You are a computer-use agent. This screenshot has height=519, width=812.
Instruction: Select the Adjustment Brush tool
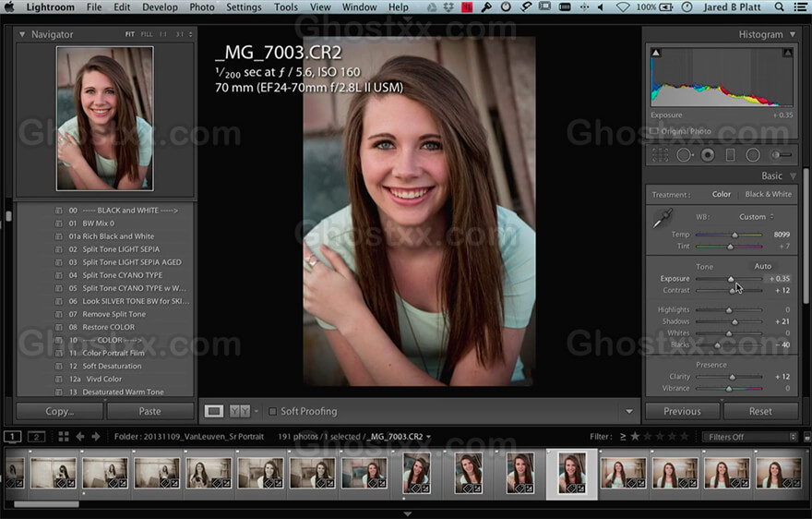coord(781,154)
